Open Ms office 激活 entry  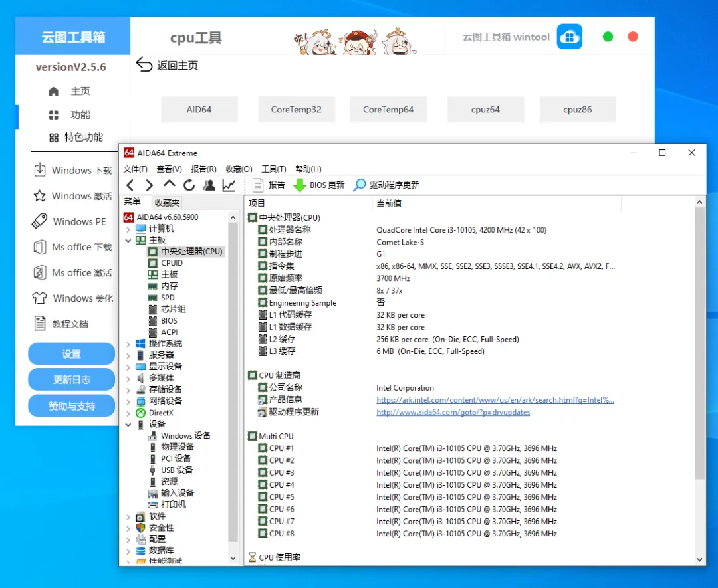[73, 272]
